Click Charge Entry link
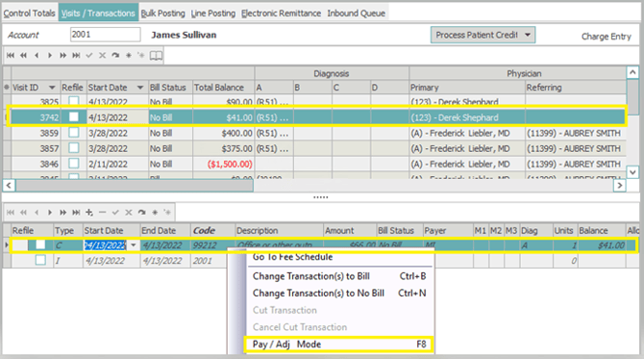This screenshot has width=644, height=359. pos(606,37)
